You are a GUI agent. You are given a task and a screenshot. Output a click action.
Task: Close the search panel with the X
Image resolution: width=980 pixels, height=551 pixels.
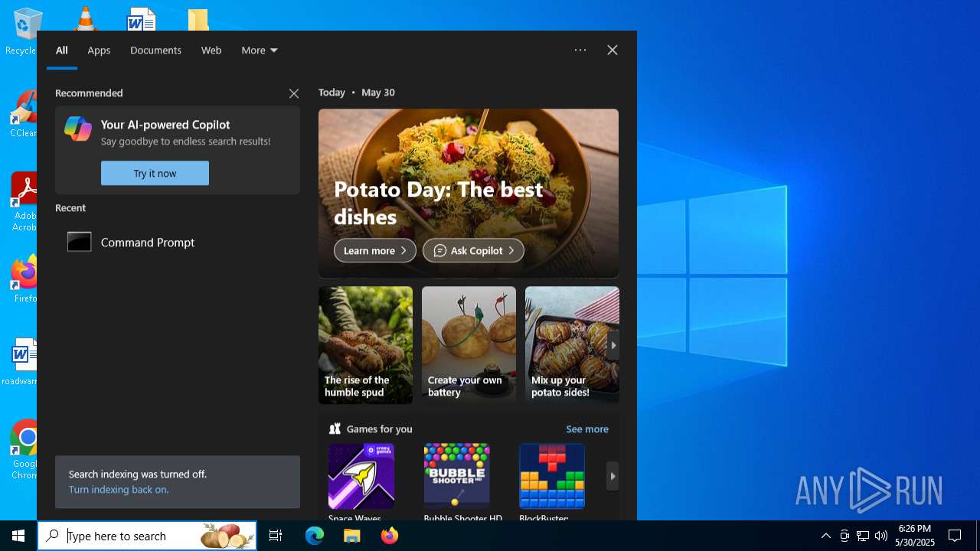tap(612, 50)
